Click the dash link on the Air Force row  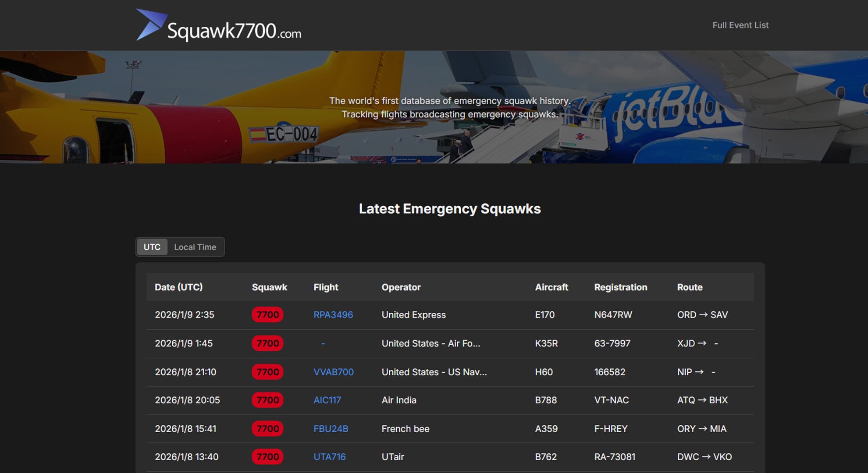[x=323, y=343]
